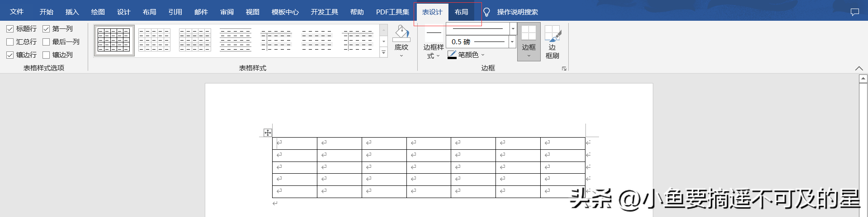Choose the third table style thumbnail in the gallery

click(x=195, y=40)
